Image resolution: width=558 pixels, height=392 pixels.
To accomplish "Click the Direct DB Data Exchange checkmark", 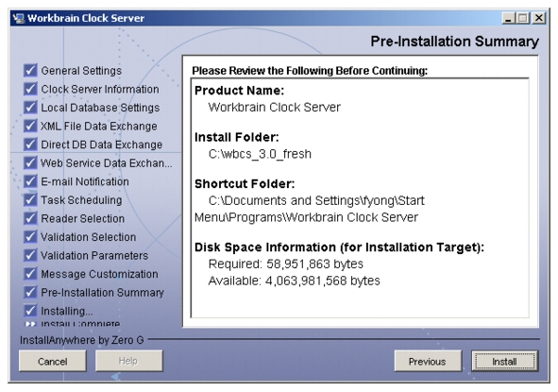I will [30, 145].
